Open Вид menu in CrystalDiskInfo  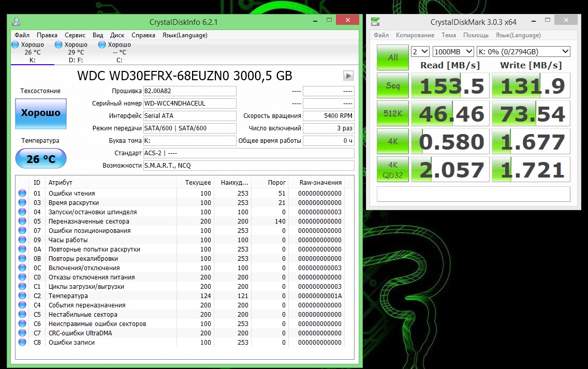click(98, 35)
